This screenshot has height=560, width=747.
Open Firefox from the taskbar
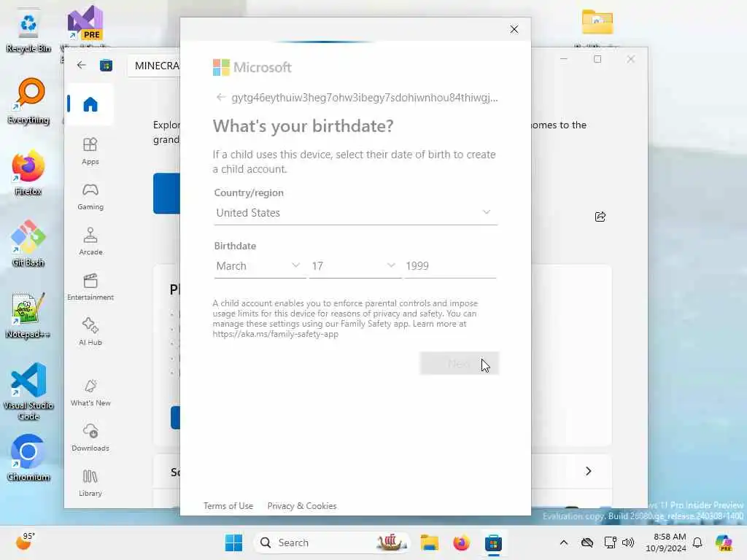coord(461,542)
